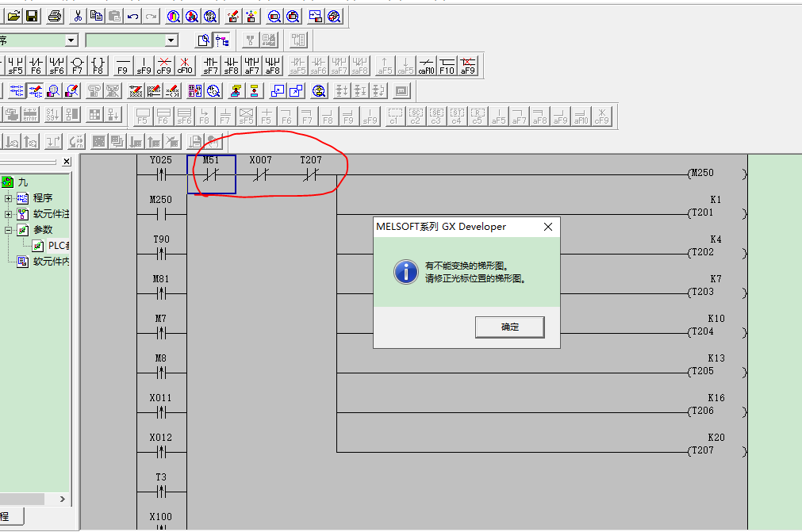802x532 pixels.
Task: Click the Print icon in toolbar
Action: 54,16
